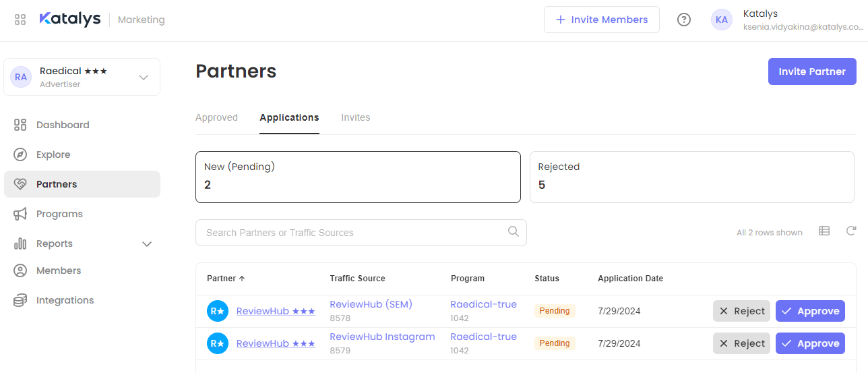Click the KA user avatar
Image resolution: width=868 pixels, height=373 pixels.
coord(721,20)
